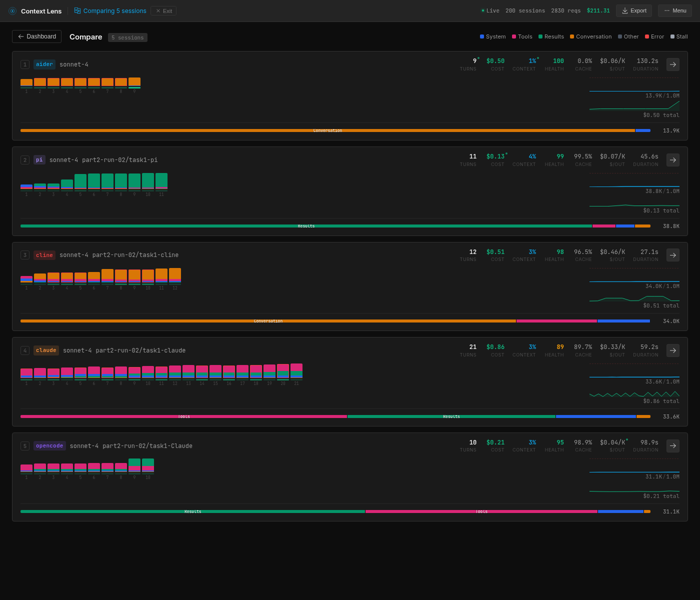Image resolution: width=700 pixels, height=600 pixels.
Task: Expand the 5 sessions badge
Action: coord(127,37)
